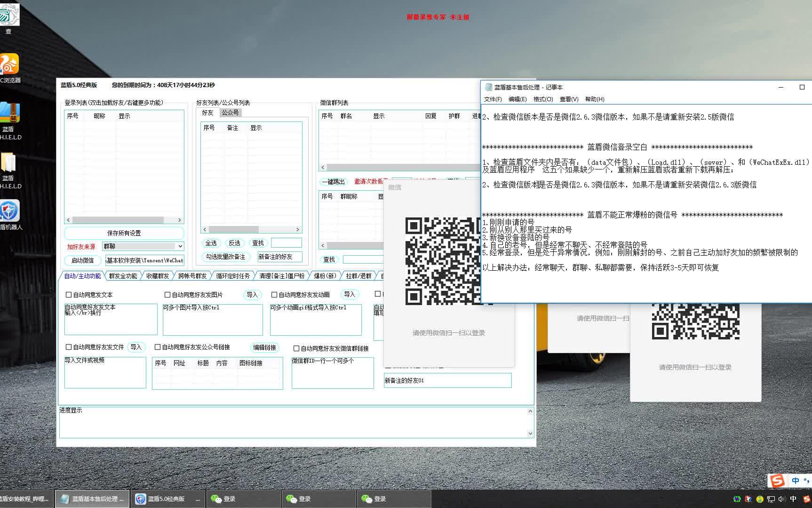This screenshot has width=812, height=508.
Task: Enable 自动同意好友发公众号链接 checkbox
Action: coord(158,347)
